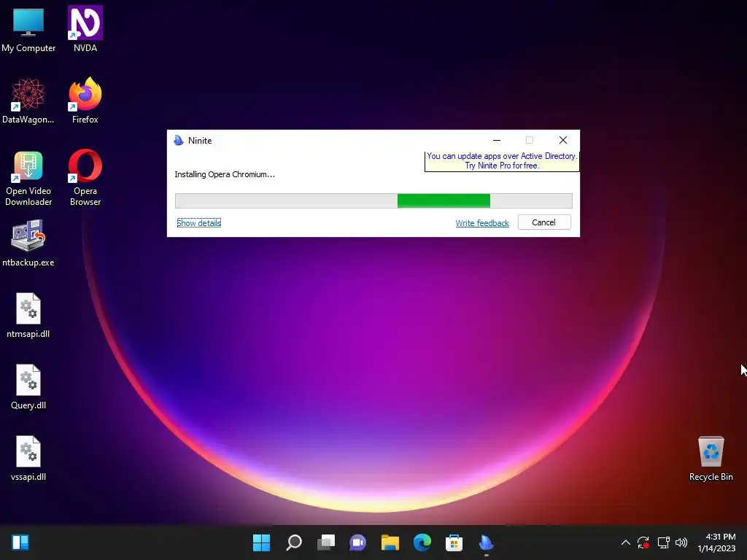Open the My Computer desktop icon
This screenshot has width=747, height=560.
[x=28, y=29]
